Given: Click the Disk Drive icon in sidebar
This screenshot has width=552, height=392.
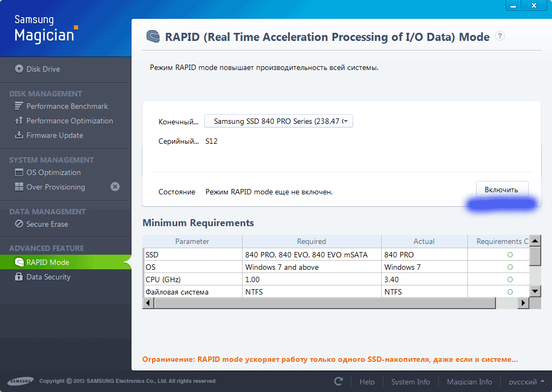Looking at the screenshot, I should (x=19, y=69).
